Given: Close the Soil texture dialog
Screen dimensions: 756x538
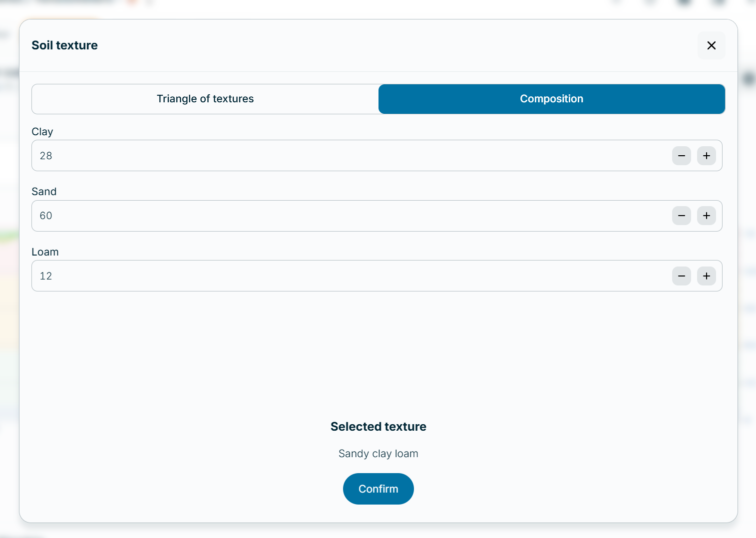Looking at the screenshot, I should click(x=712, y=45).
